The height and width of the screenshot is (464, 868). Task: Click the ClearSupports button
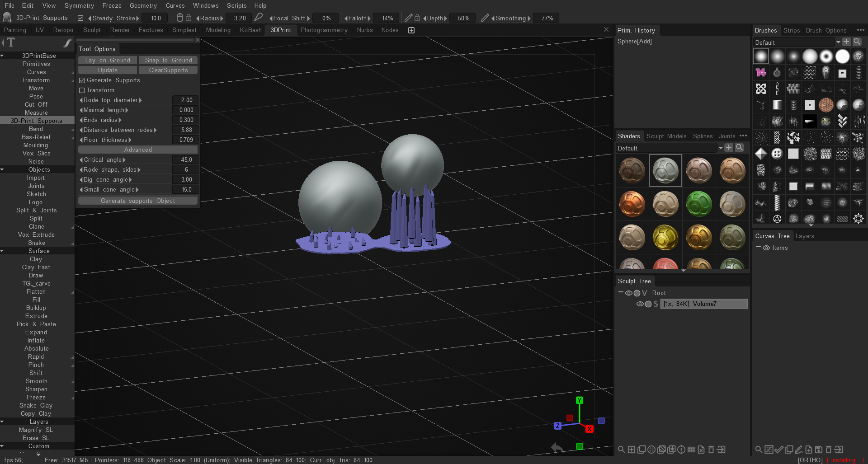(168, 70)
